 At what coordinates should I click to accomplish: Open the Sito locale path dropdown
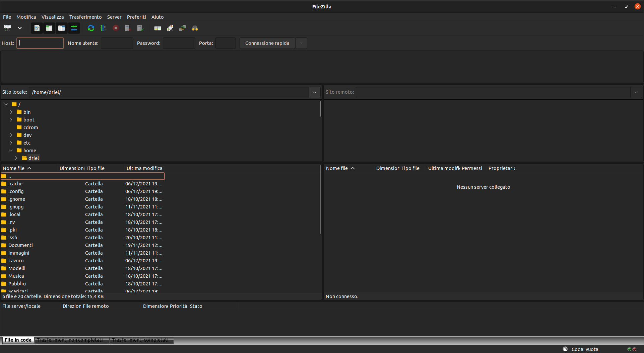314,92
